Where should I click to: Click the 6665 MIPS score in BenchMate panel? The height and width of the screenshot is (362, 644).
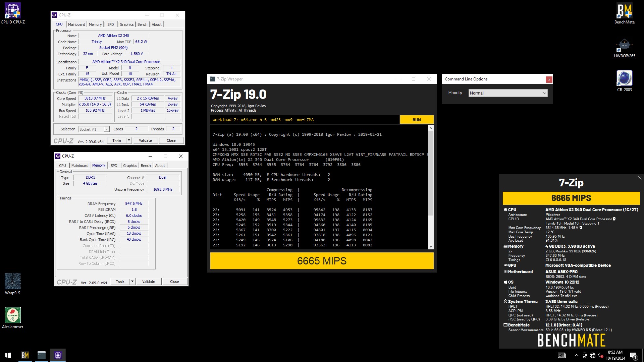coord(571,198)
